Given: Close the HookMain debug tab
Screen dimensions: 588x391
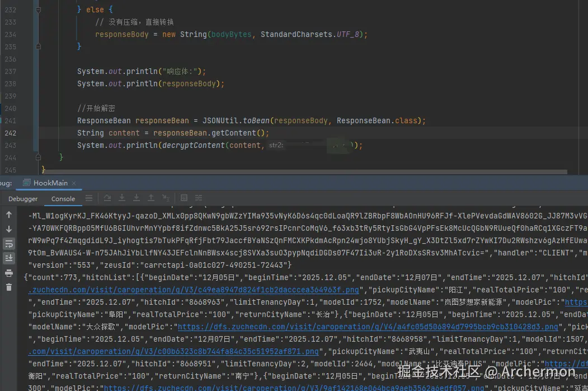Looking at the screenshot, I should [74, 183].
